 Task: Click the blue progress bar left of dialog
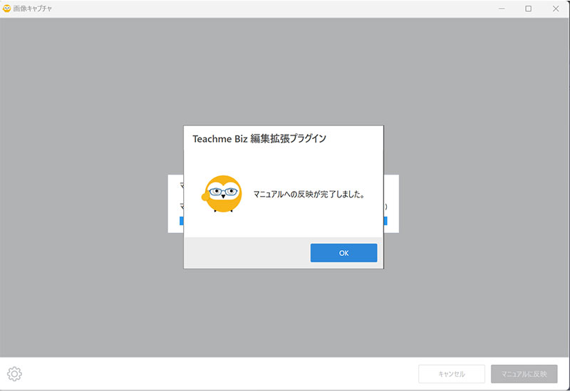(x=181, y=221)
